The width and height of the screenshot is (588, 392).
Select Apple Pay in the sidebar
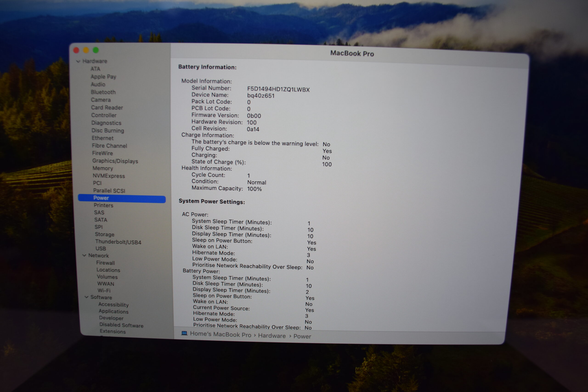pyautogui.click(x=104, y=77)
